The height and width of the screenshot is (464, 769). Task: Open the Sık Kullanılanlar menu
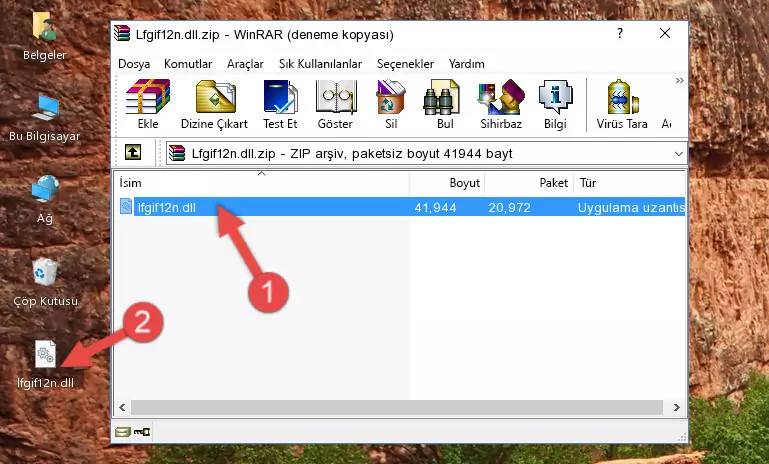coord(320,64)
